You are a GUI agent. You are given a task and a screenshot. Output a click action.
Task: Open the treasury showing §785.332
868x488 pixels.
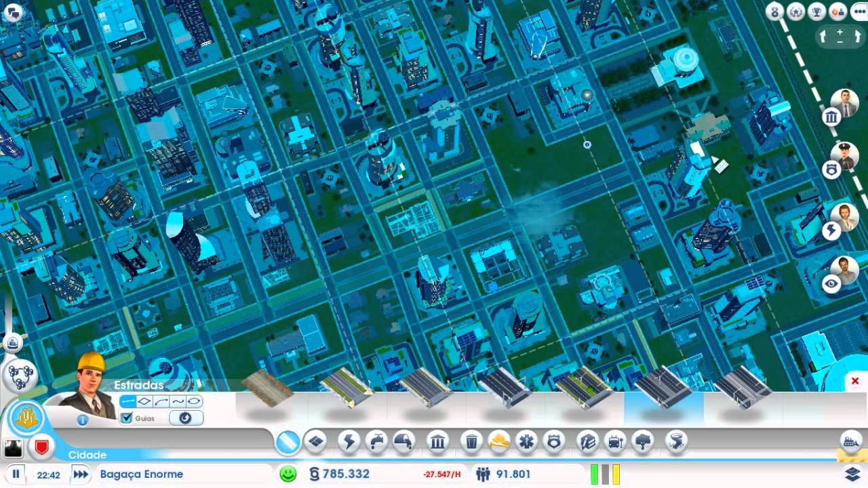click(338, 474)
